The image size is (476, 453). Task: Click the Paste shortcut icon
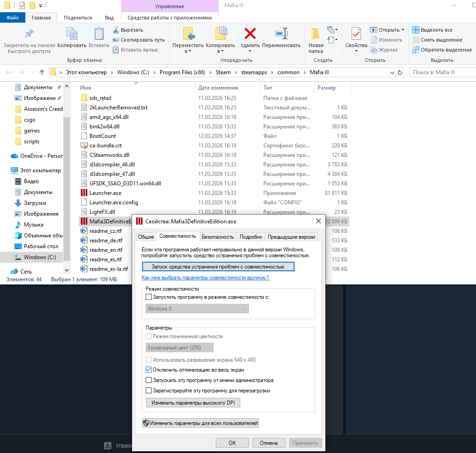(x=116, y=50)
